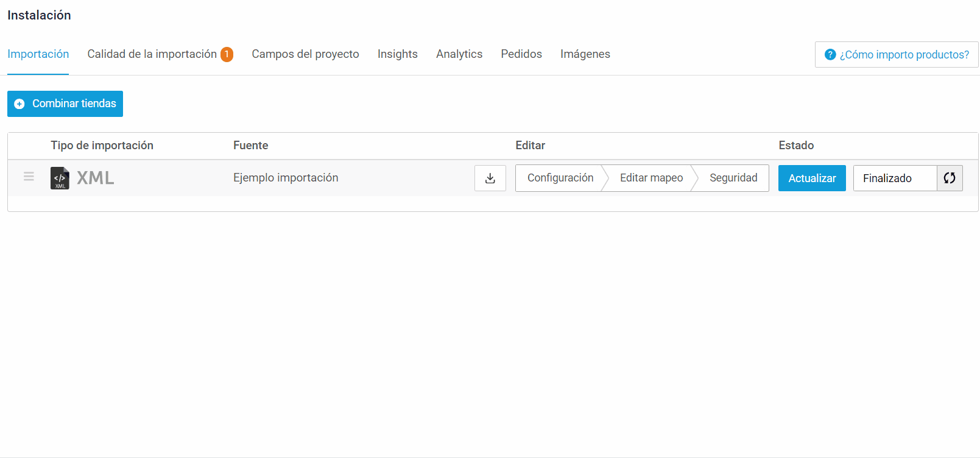Select the Editar mapeo step

651,178
